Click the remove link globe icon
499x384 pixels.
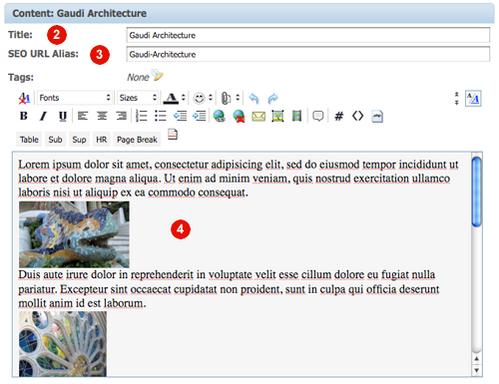tap(239, 116)
